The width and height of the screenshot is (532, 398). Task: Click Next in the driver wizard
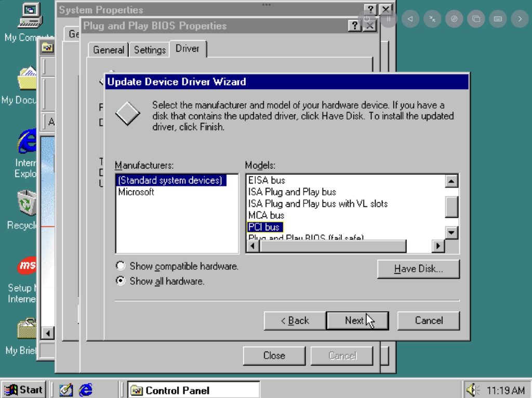(357, 321)
